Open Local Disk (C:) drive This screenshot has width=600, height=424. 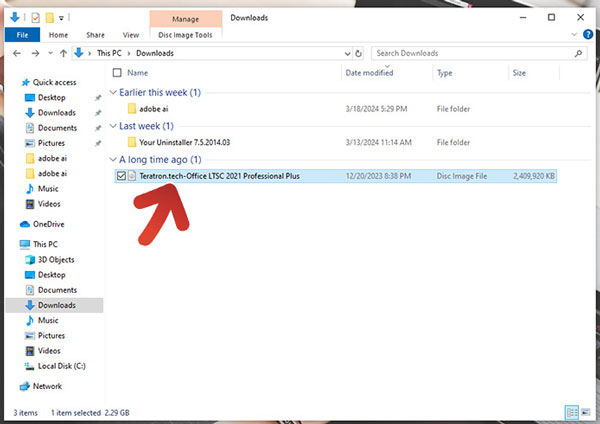(x=62, y=366)
